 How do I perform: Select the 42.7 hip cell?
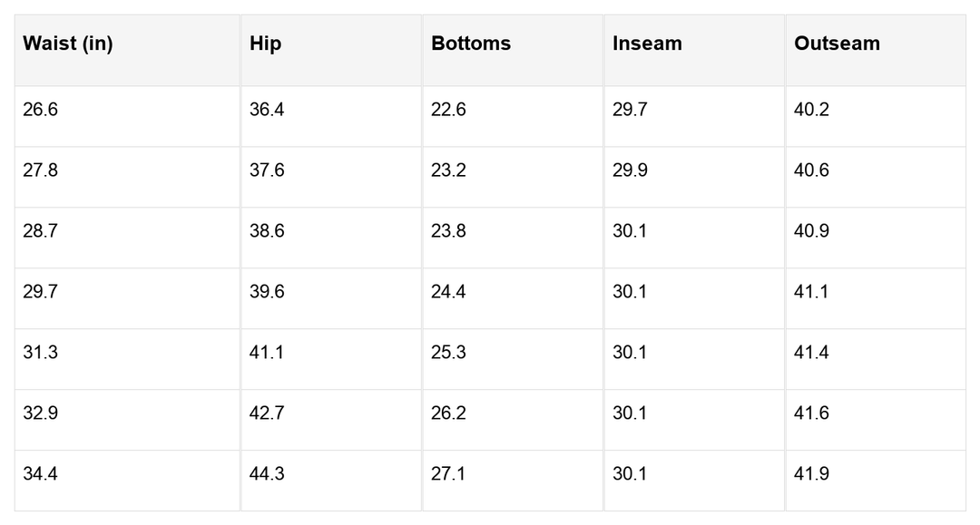pyautogui.click(x=267, y=413)
